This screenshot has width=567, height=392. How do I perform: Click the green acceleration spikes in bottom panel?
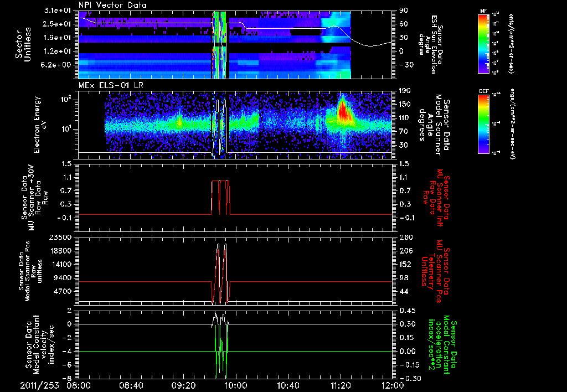[x=221, y=351]
